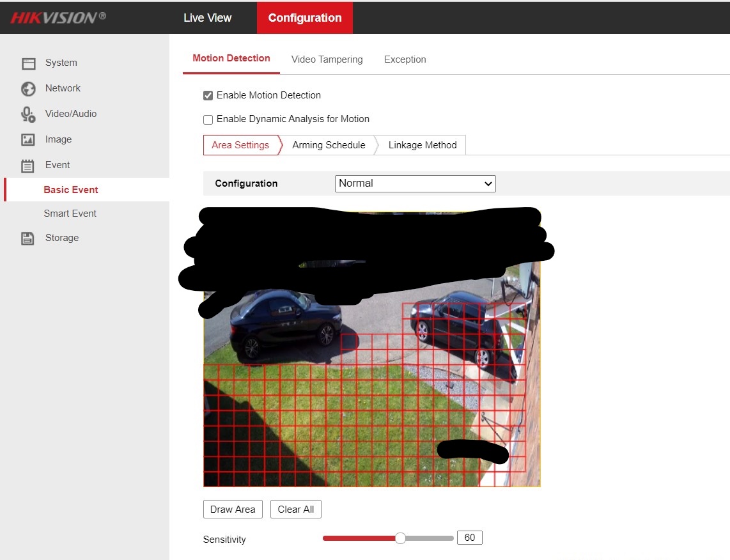This screenshot has width=730, height=560.
Task: Select Basic Event in sidebar
Action: click(x=71, y=190)
